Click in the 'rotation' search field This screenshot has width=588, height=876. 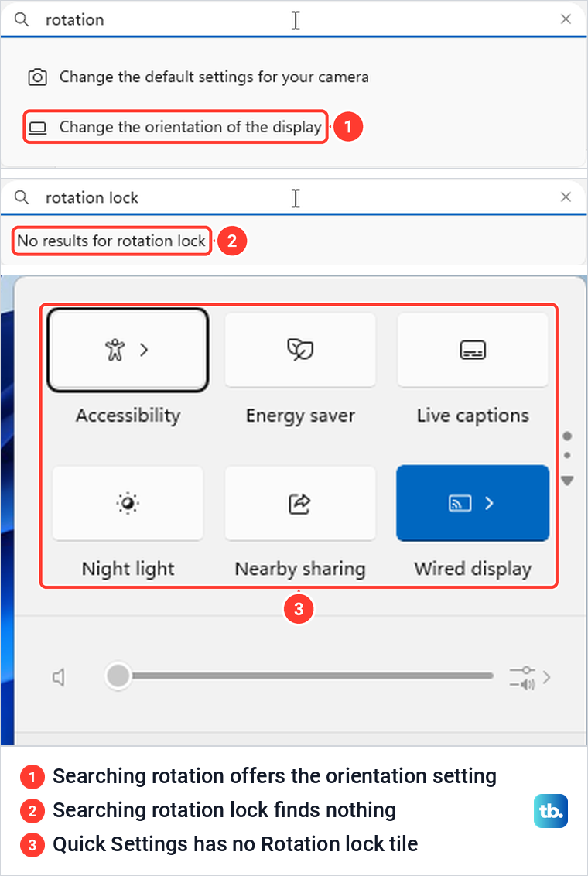[294, 19]
